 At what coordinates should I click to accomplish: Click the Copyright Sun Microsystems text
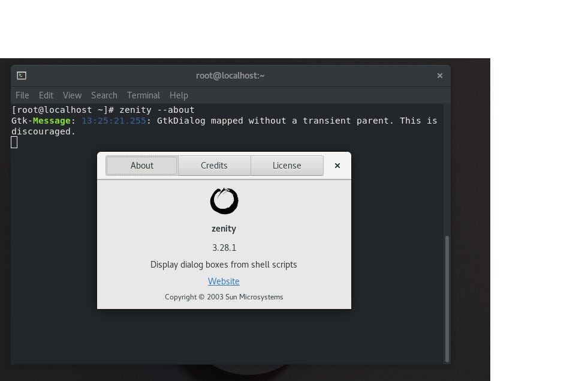(x=224, y=296)
